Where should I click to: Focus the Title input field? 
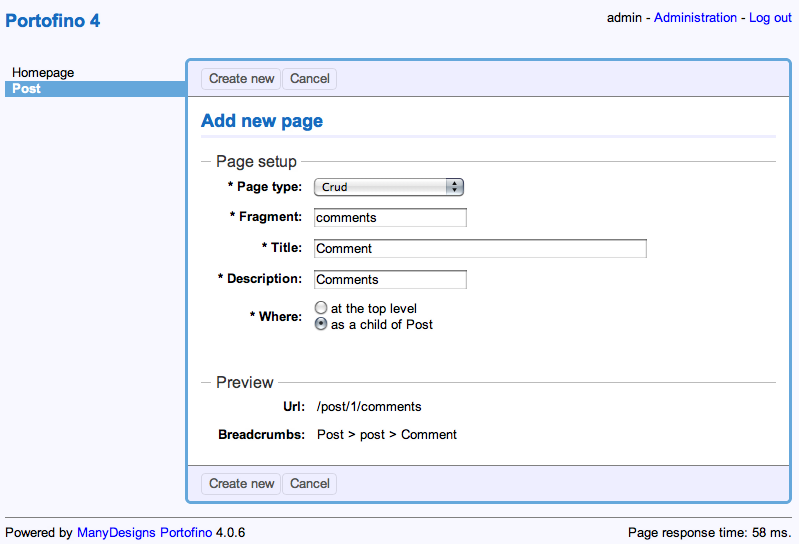(480, 249)
